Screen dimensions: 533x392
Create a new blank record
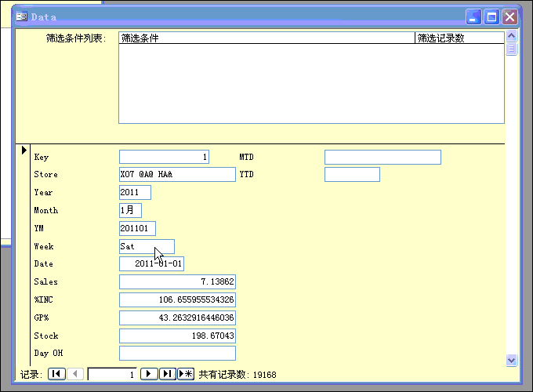tap(186, 375)
